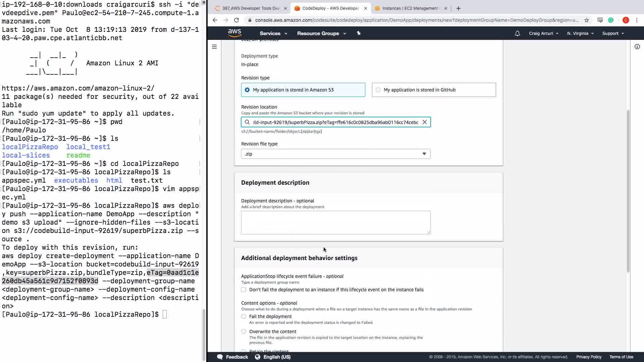Select 'My application is stored in GitHub'
Viewport: 644px width, 362px height.
pos(378,90)
